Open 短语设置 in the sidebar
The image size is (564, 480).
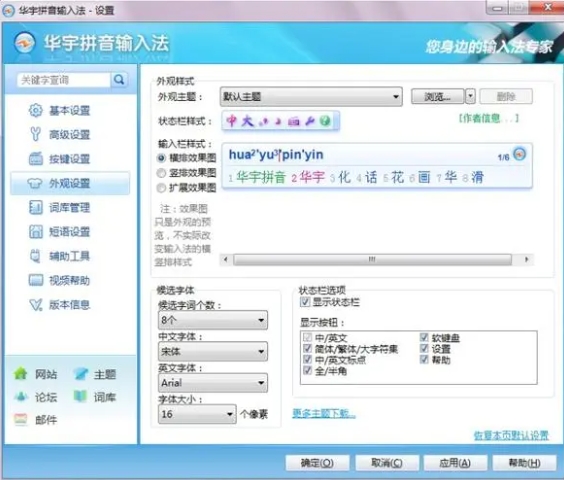tap(70, 232)
